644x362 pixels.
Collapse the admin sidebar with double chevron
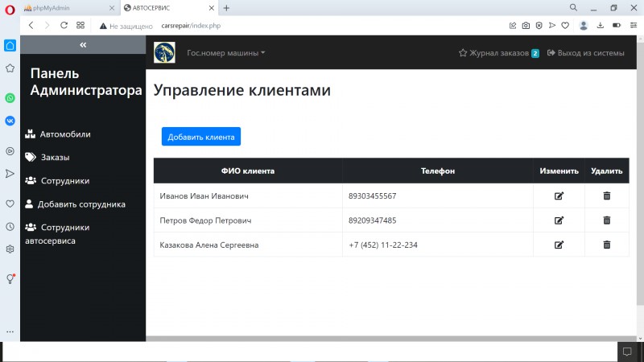coord(83,45)
